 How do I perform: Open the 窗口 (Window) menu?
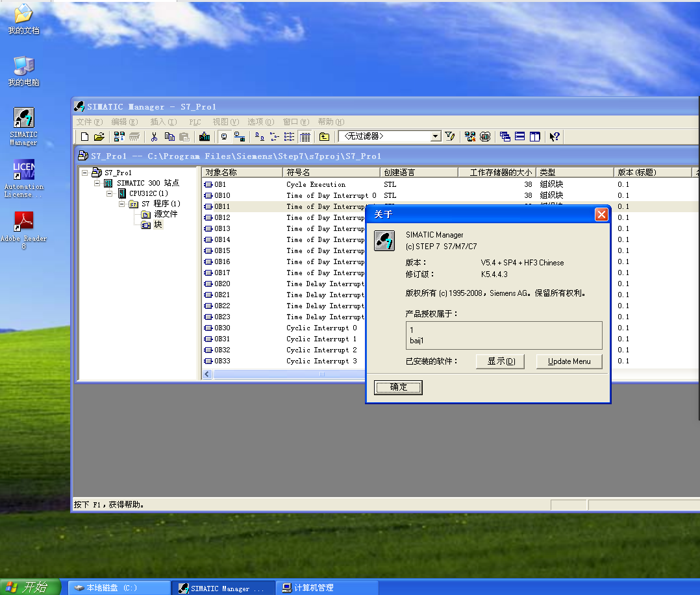[296, 122]
